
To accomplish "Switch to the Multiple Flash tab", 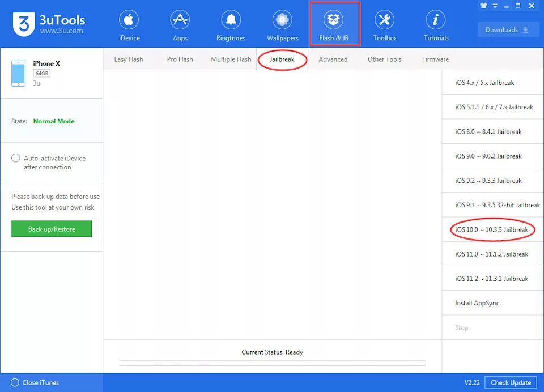I will click(231, 59).
